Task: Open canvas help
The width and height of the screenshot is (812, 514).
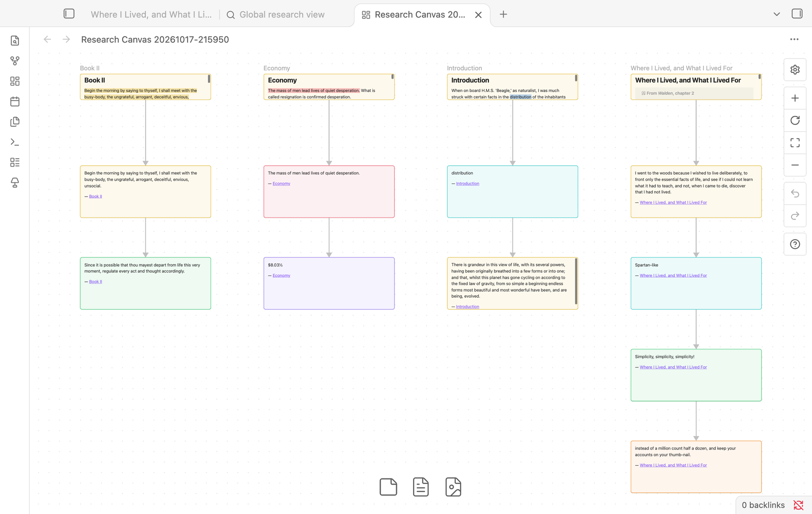Action: [795, 244]
